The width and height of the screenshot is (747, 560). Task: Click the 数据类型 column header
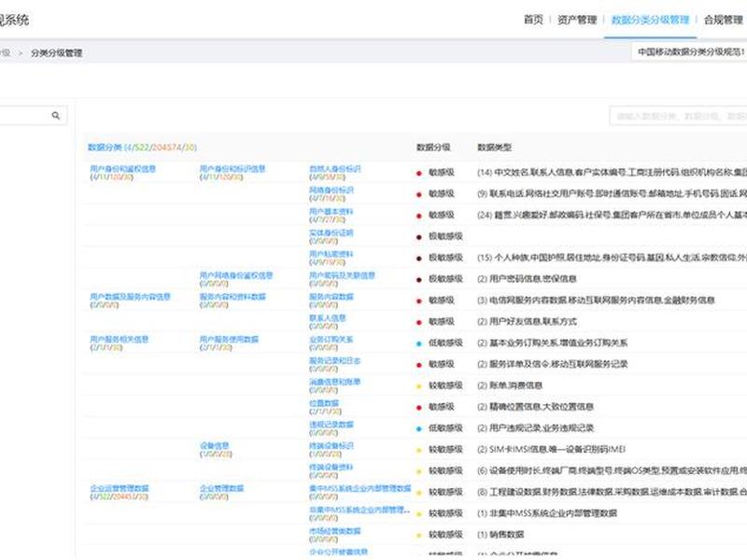pos(494,147)
